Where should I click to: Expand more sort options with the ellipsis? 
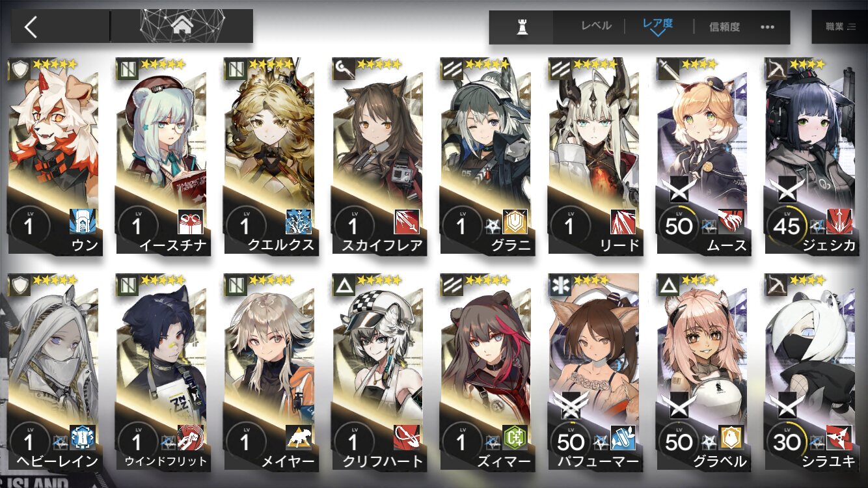[768, 27]
